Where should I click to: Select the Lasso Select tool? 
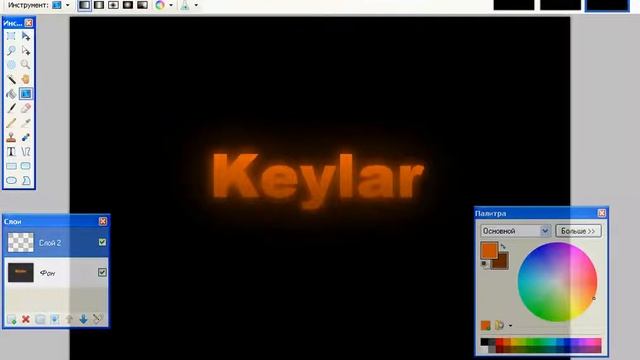[x=11, y=50]
